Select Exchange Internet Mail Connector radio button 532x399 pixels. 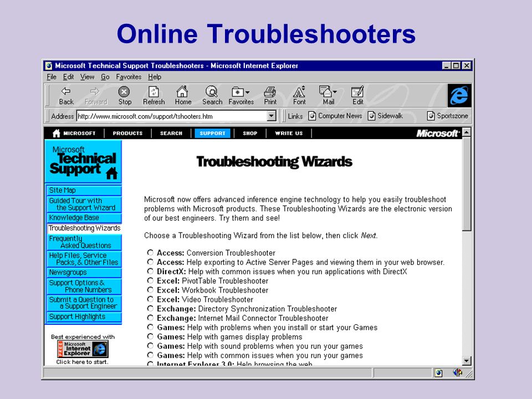(150, 318)
